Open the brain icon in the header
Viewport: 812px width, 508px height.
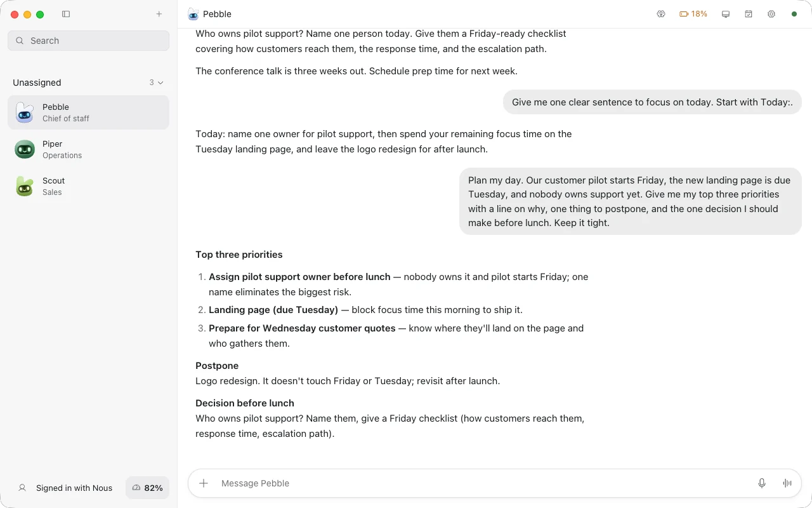click(x=661, y=14)
